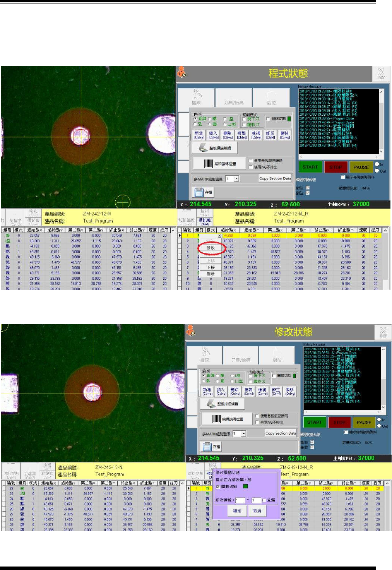Click 插入 (Ctrl+b) in 程式狀態 window
Viewport: 392px width, 570px height.
[x=213, y=135]
